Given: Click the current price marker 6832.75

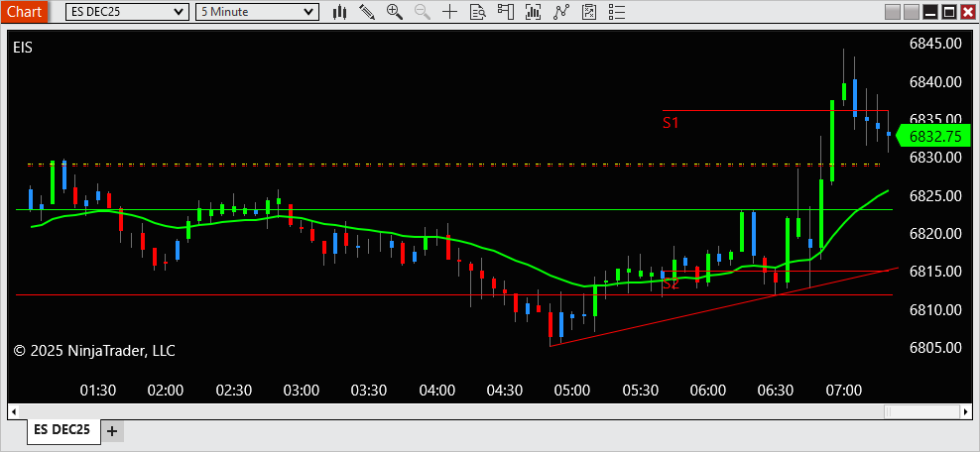Looking at the screenshot, I should coord(933,136).
